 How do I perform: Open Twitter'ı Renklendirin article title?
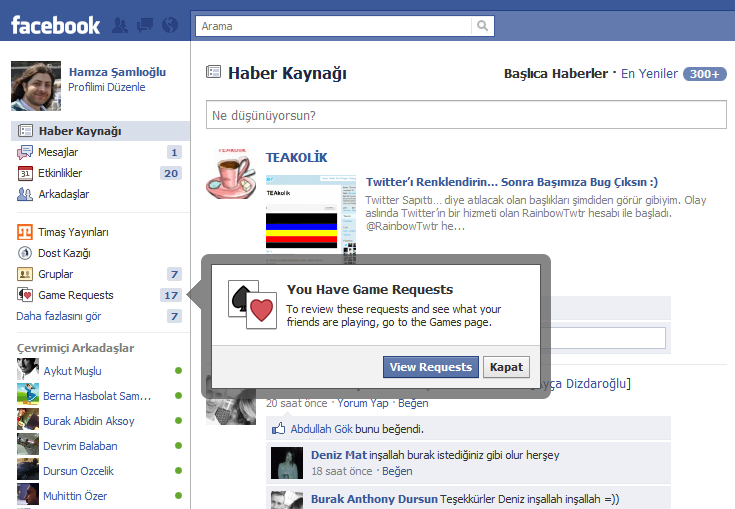pyautogui.click(x=511, y=182)
